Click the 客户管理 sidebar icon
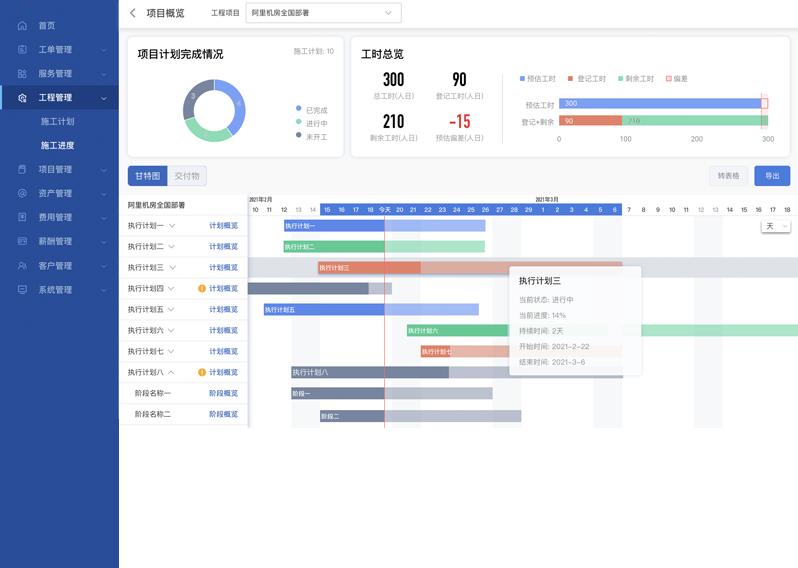The image size is (798, 568). [22, 266]
